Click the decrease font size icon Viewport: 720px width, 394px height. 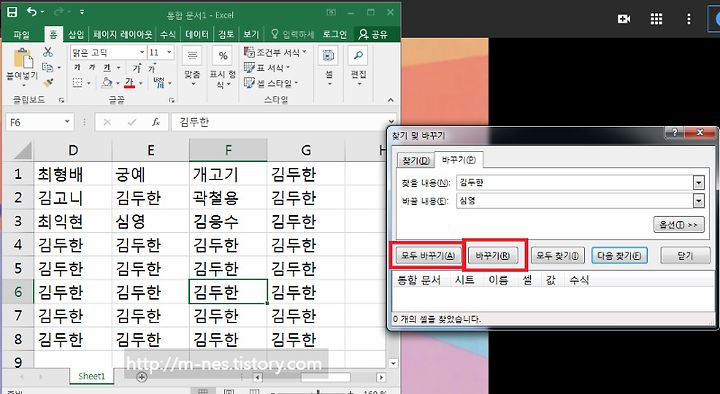152,68
